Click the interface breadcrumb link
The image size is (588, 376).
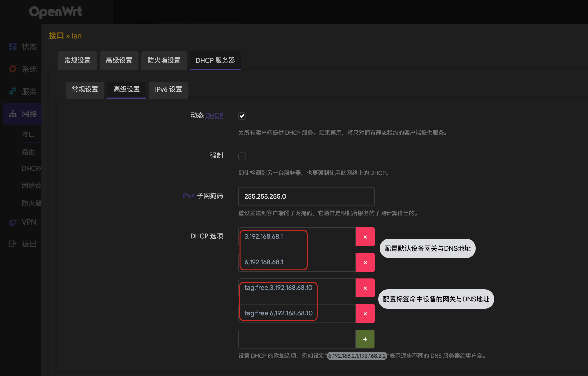(56, 36)
